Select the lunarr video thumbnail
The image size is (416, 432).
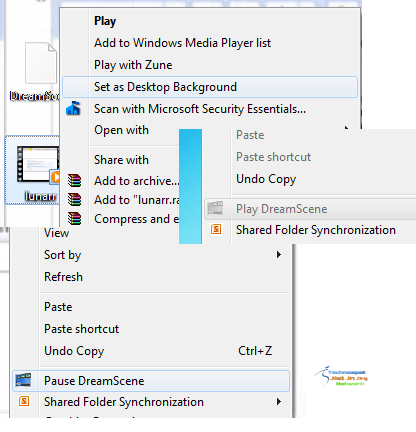(37, 165)
